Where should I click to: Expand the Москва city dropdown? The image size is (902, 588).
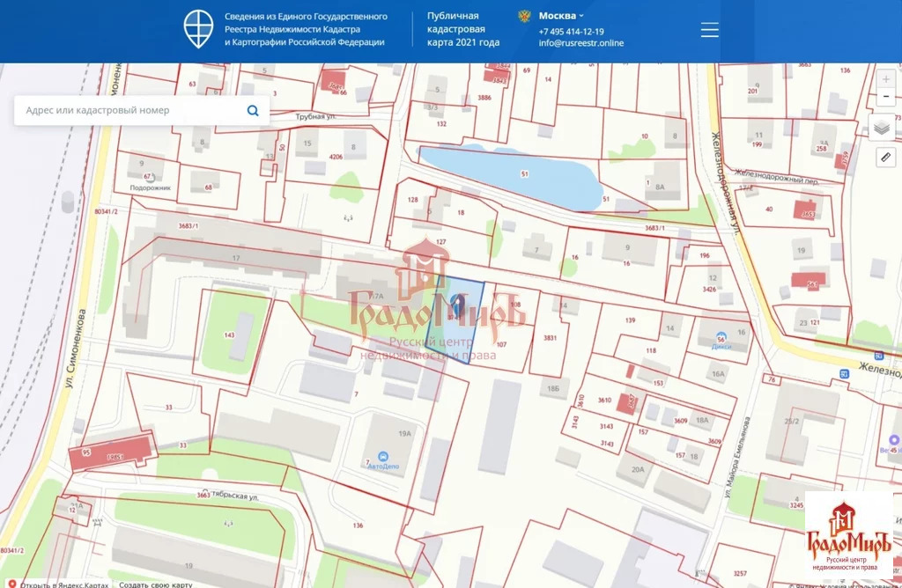(x=561, y=16)
